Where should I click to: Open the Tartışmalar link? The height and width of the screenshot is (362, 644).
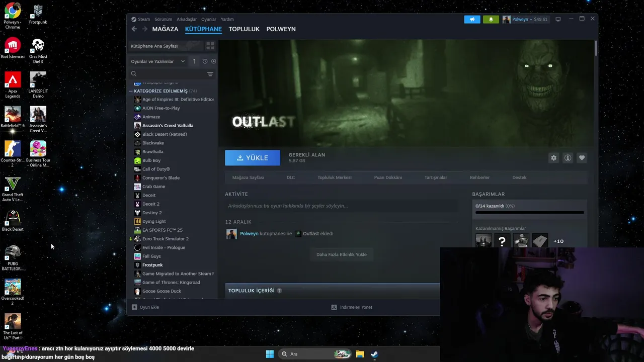[436, 177]
